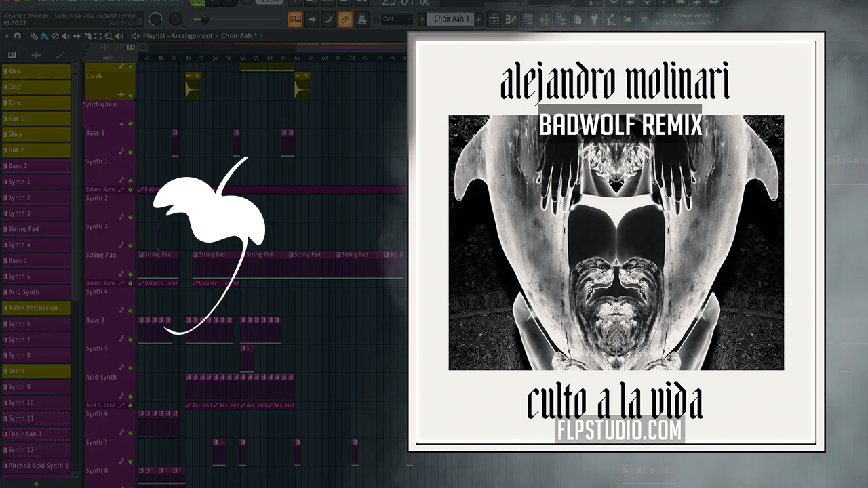Mute the Synths/Bass group track
Image resolution: width=868 pixels, height=488 pixels.
130,123
